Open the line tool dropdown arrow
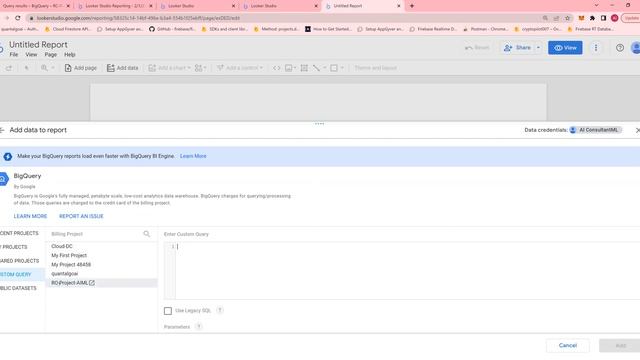Viewport: 640px width, 360px height. click(325, 68)
